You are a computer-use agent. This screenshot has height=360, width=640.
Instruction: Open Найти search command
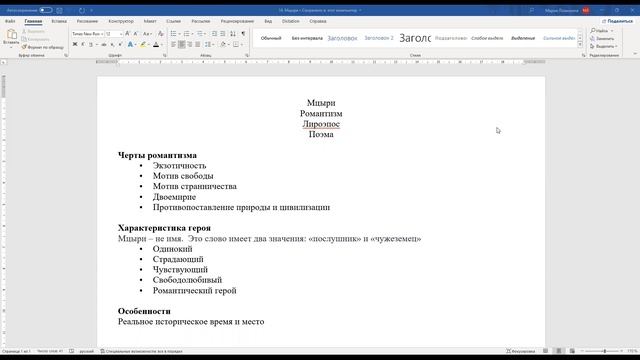(x=601, y=31)
